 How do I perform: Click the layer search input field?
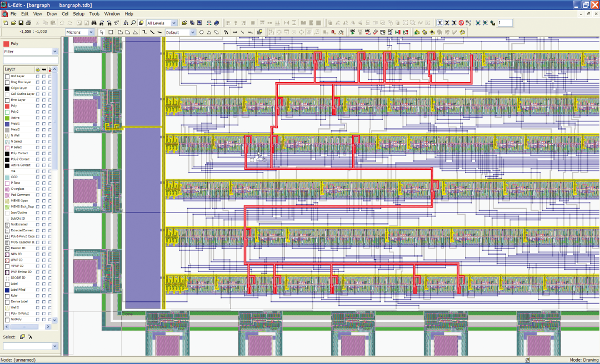coord(31,60)
